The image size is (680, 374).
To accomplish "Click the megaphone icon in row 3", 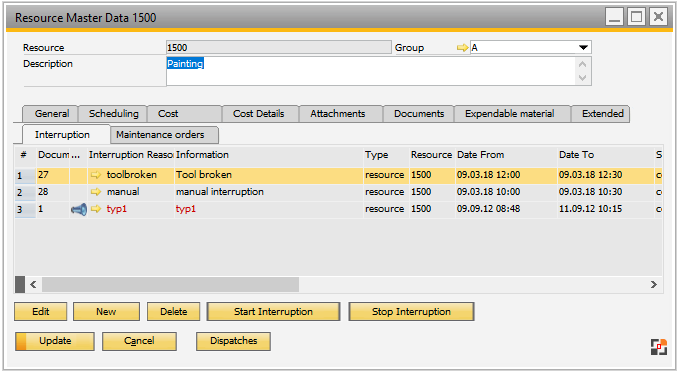I will pyautogui.click(x=79, y=210).
